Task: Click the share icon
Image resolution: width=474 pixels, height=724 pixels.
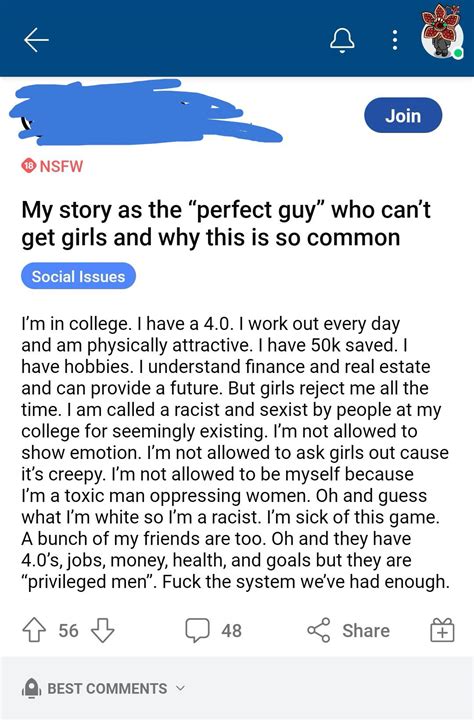Action: coord(319,630)
